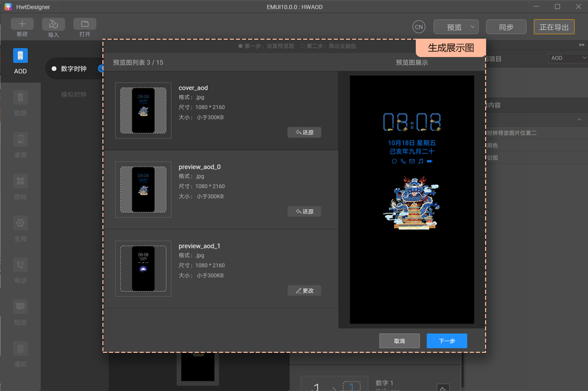
Task: Select the cover_aod thumbnail
Action: pos(143,110)
